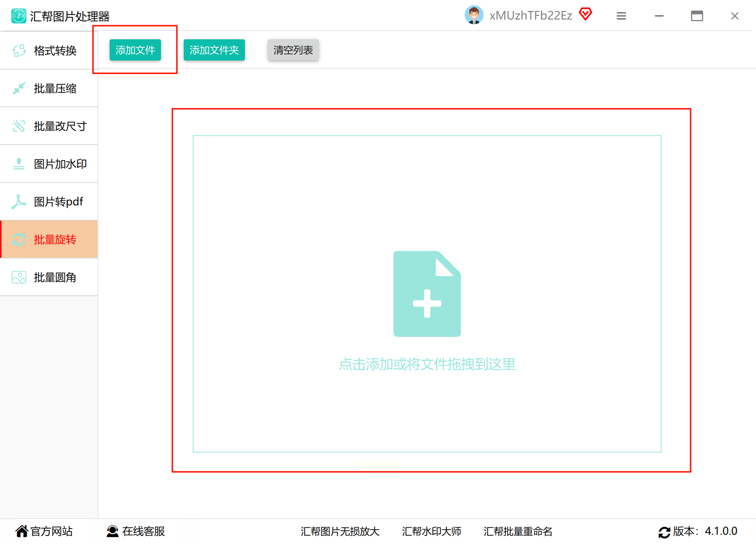Click the user avatar picture
Screen dimensions: 756x544
point(474,15)
